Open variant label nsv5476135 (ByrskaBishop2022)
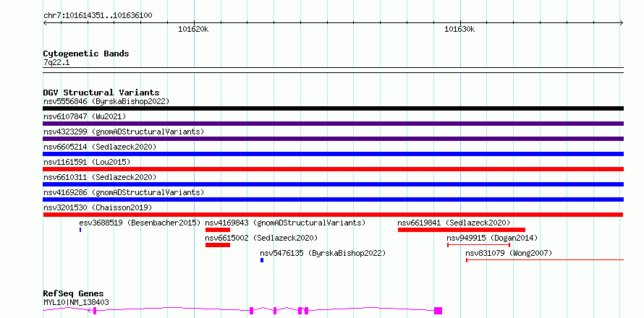 323,253
